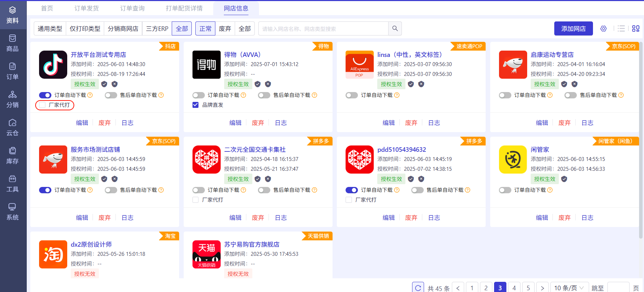Show only 废弃 status stores
This screenshot has height=292, width=644.
[225, 28]
